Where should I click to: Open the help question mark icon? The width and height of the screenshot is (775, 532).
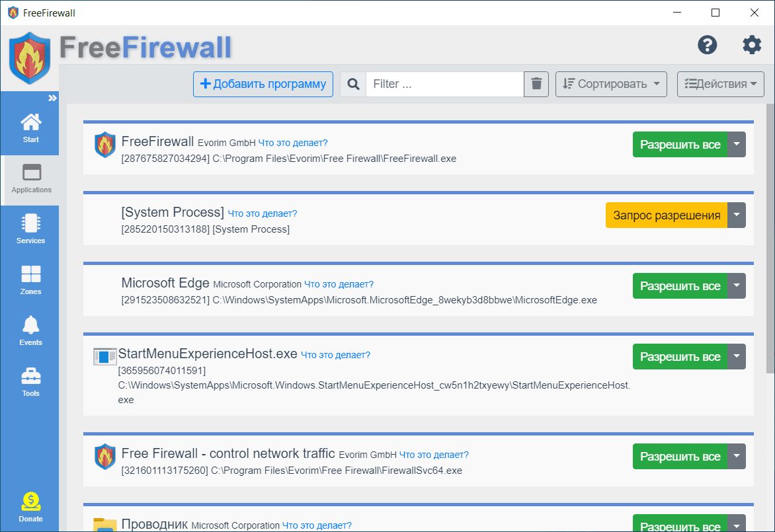(708, 45)
